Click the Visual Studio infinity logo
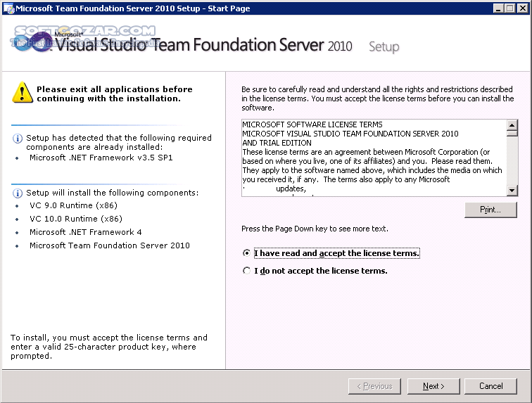Image resolution: width=532 pixels, height=403 pixels. pyautogui.click(x=32, y=42)
